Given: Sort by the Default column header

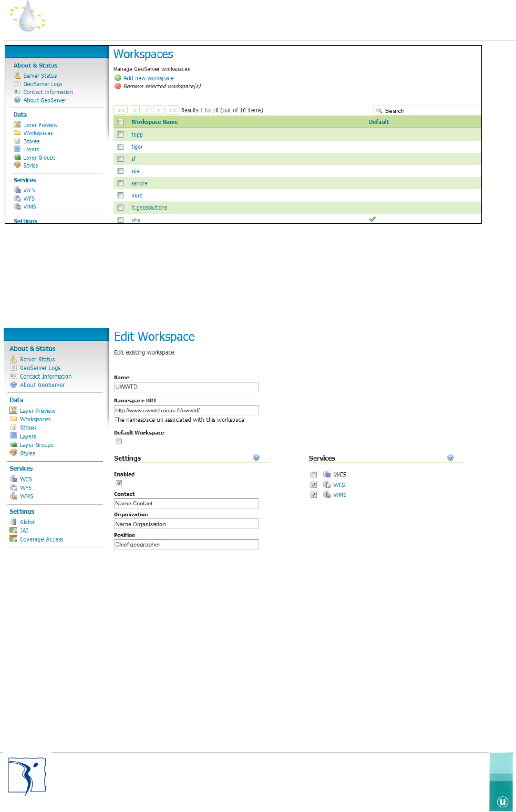Looking at the screenshot, I should [x=379, y=122].
